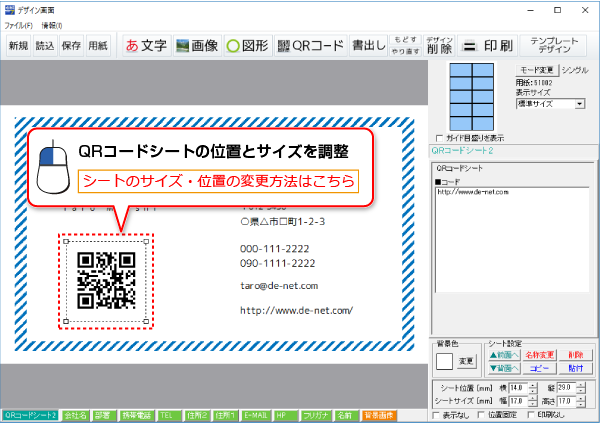Open the 情報(I) menu
601x425 pixels.
(x=52, y=26)
